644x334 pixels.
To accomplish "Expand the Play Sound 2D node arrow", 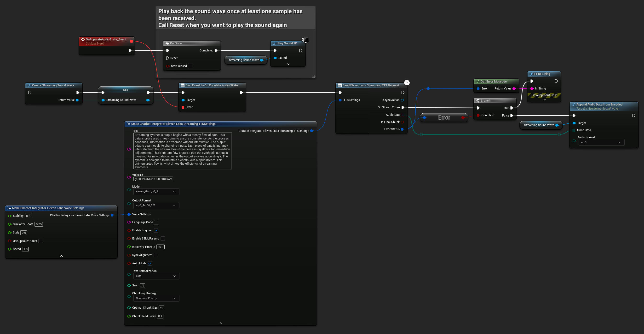I will pos(288,64).
